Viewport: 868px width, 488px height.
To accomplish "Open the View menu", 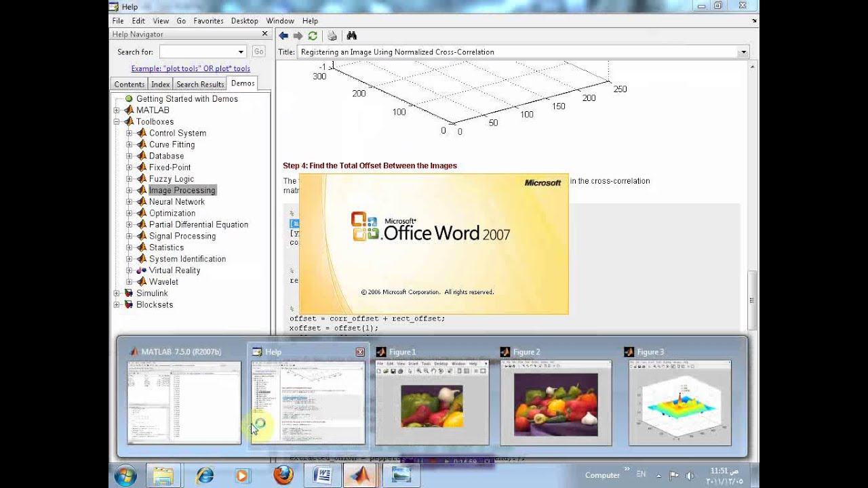I will [x=161, y=21].
